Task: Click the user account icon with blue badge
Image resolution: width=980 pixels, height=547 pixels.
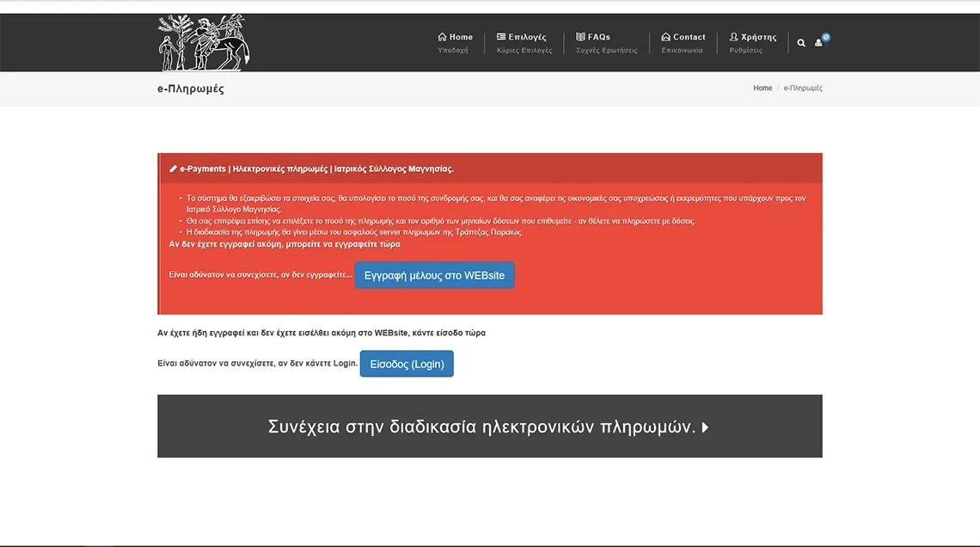Action: tap(819, 42)
